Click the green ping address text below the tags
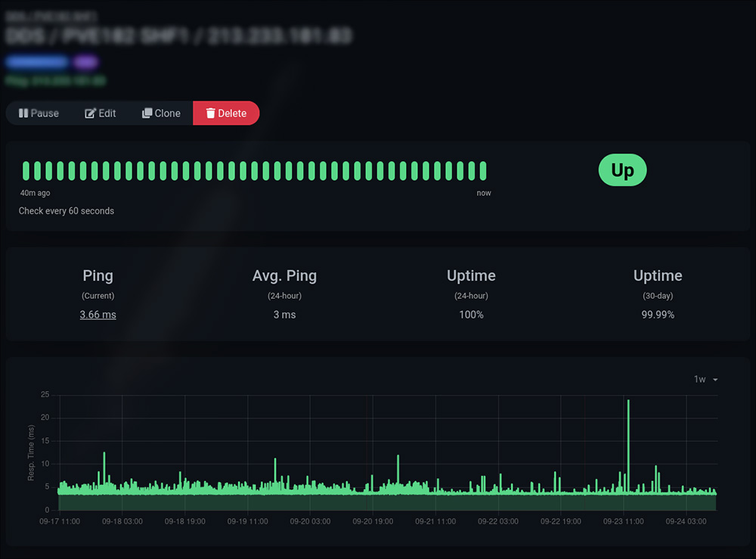Image resolution: width=756 pixels, height=559 pixels. 55,80
